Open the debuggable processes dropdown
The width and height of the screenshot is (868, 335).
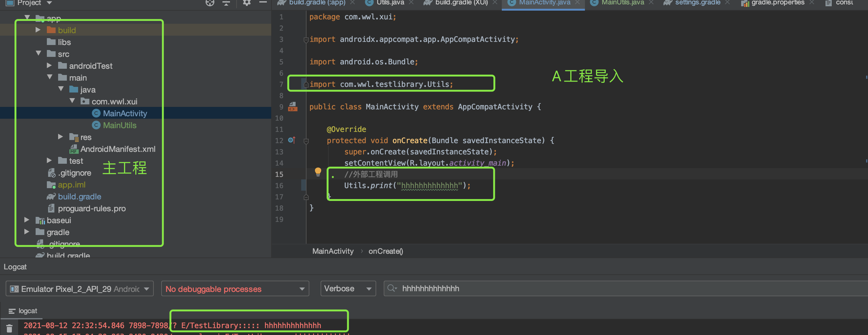(x=235, y=288)
